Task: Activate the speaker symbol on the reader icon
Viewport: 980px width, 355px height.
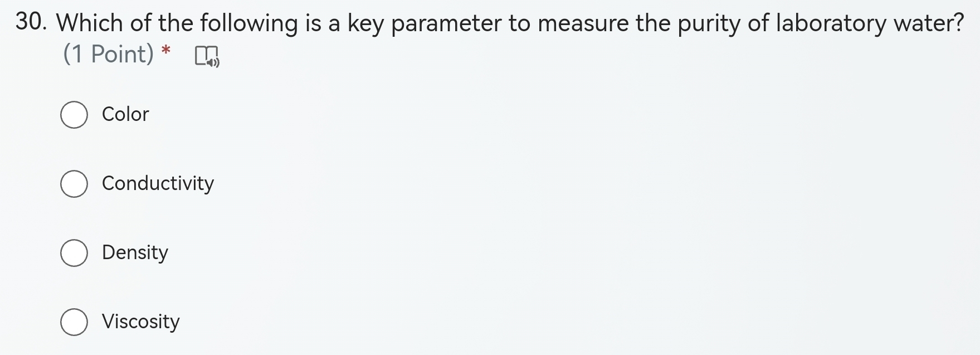Action: click(212, 61)
